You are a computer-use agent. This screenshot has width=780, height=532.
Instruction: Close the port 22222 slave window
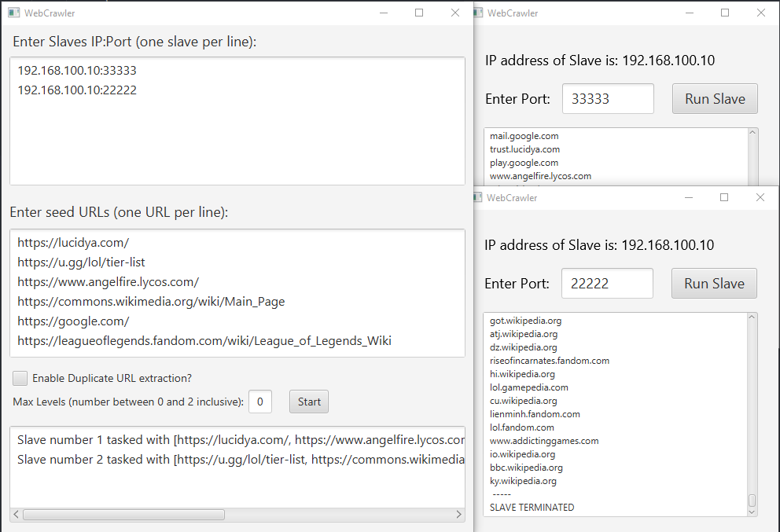(760, 197)
